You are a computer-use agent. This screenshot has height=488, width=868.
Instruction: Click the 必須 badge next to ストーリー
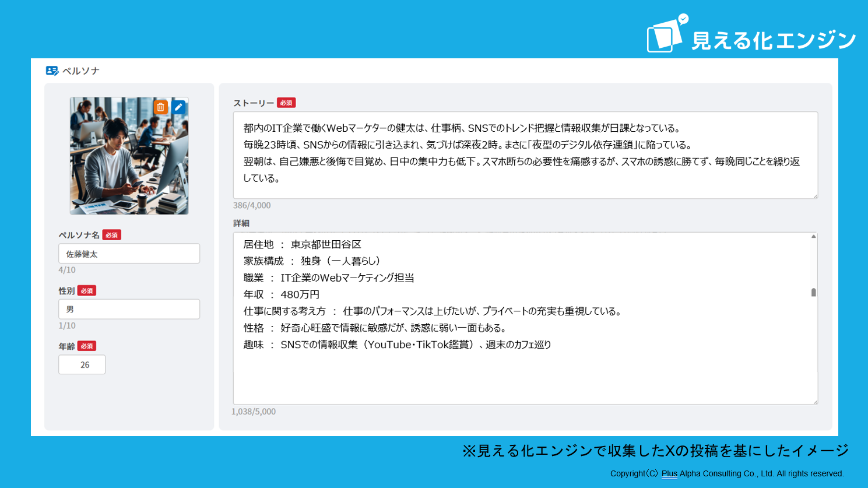coord(286,103)
